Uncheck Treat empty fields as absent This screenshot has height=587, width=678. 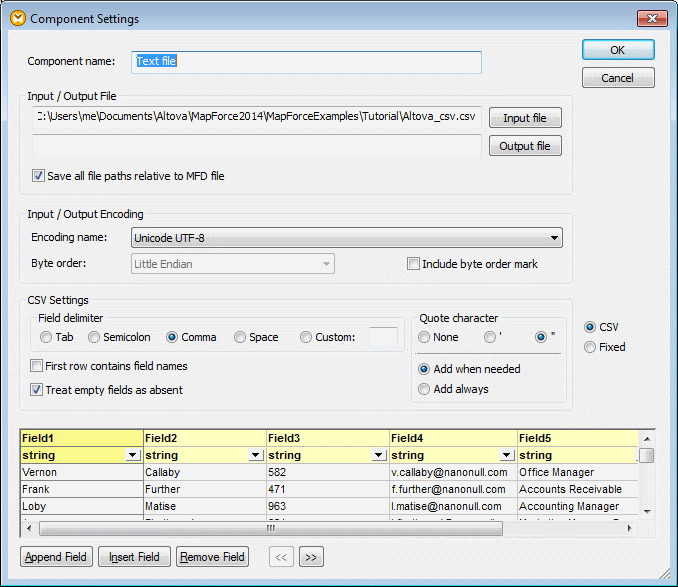[38, 390]
